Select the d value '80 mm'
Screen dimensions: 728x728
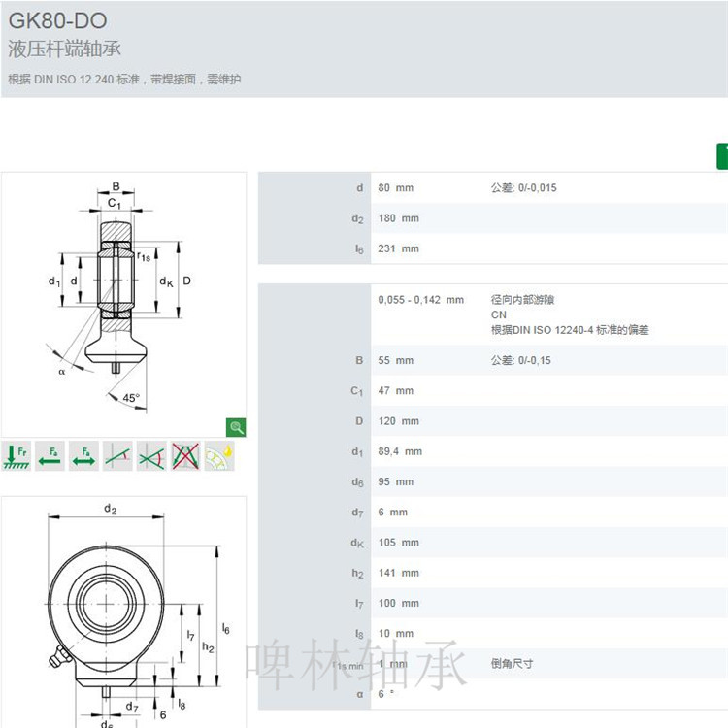tap(396, 188)
